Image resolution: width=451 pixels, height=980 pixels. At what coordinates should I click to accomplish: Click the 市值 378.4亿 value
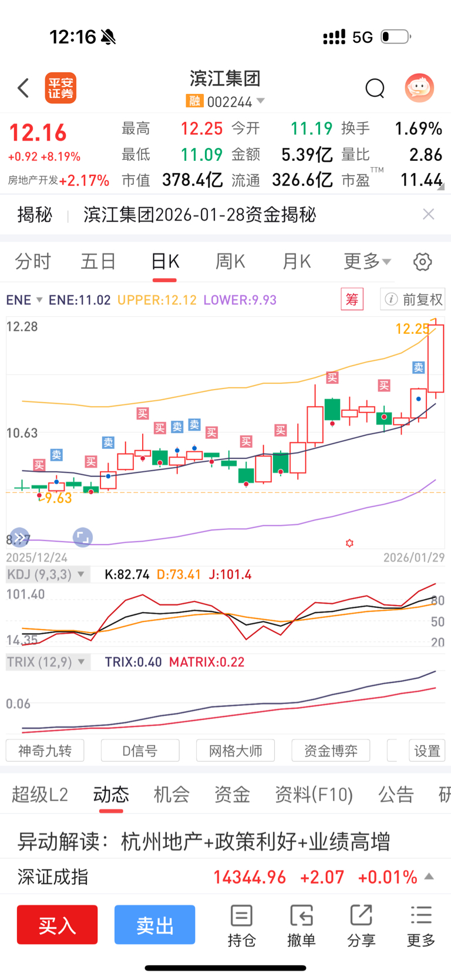tap(193, 180)
